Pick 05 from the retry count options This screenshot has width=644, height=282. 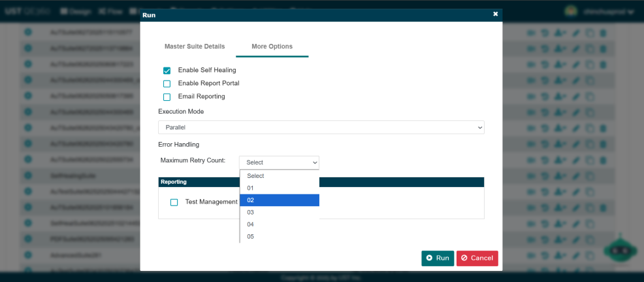279,236
